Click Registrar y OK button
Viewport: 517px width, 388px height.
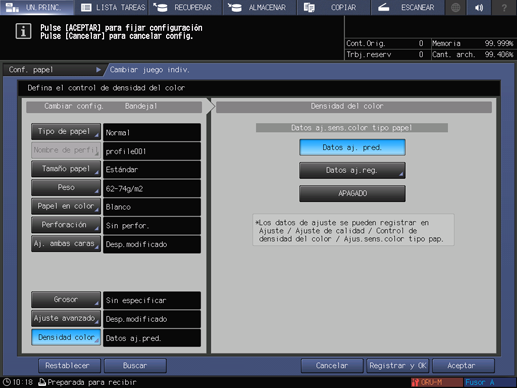coord(398,366)
